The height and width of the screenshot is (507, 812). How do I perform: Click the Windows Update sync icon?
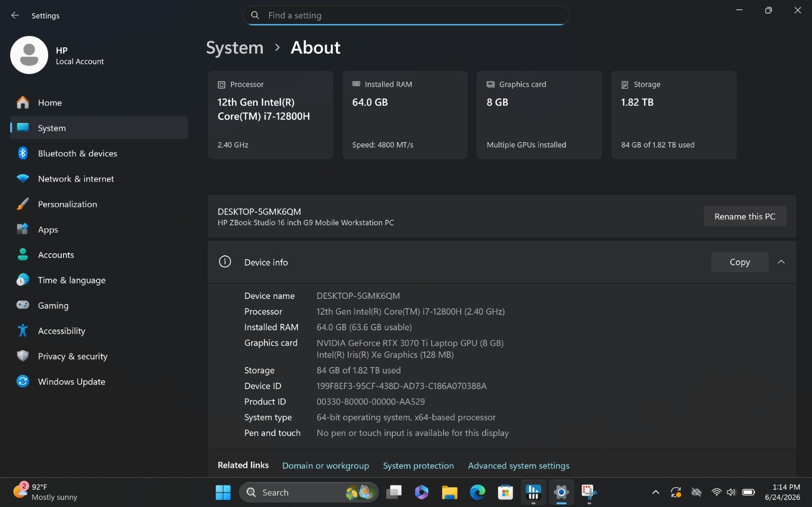[x=23, y=381]
